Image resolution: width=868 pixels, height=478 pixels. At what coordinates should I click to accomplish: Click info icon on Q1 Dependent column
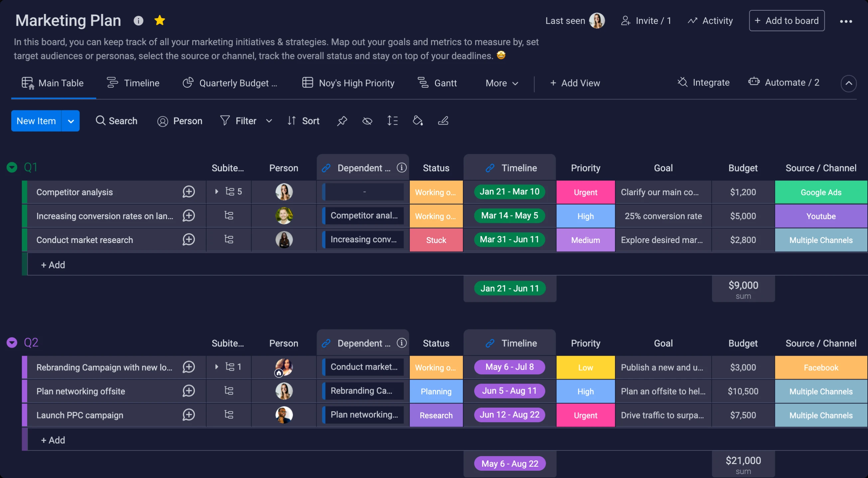[x=402, y=168]
